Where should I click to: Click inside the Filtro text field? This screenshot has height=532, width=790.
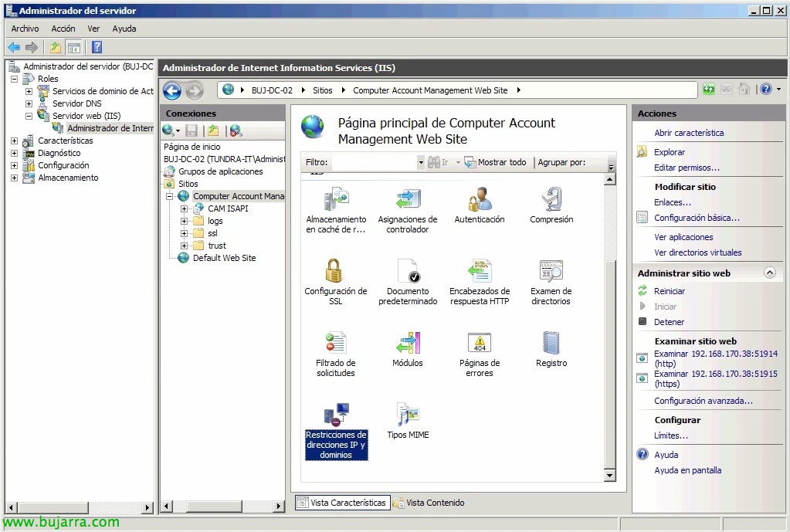pyautogui.click(x=373, y=162)
